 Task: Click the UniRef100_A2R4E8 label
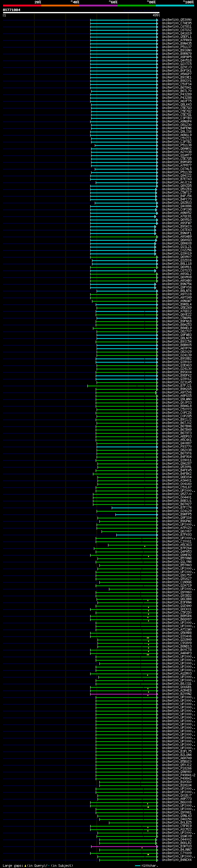[x=176, y=691]
